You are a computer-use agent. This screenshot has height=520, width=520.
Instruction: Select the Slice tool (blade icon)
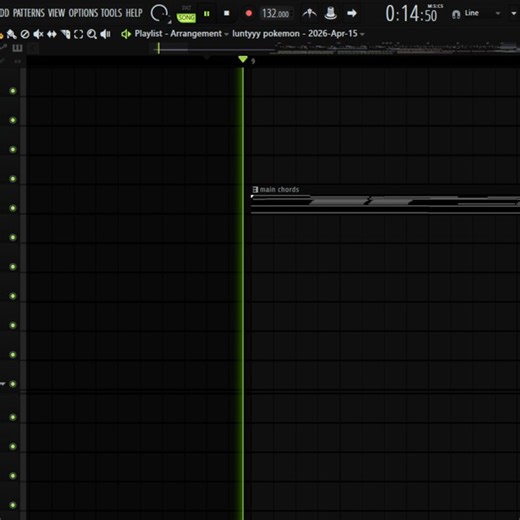65,34
